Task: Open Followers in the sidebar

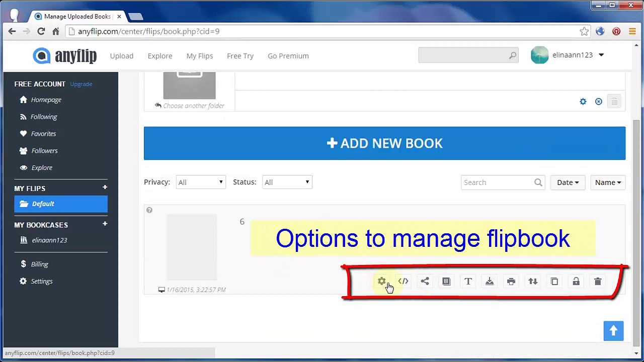Action: [x=44, y=151]
